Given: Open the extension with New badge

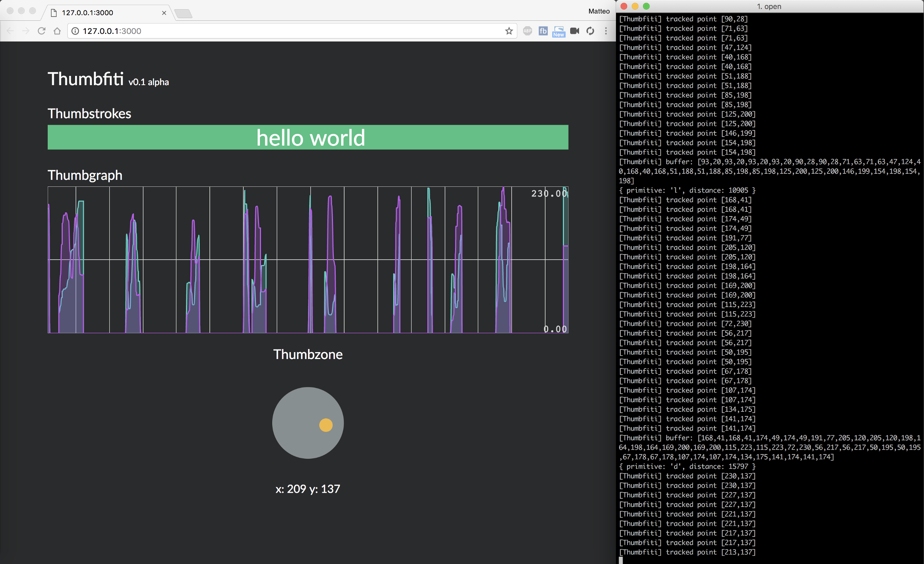Looking at the screenshot, I should [559, 32].
